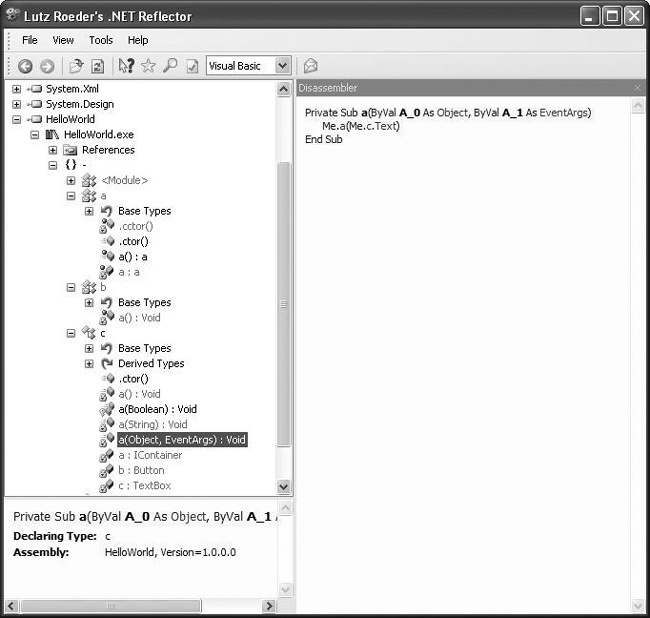Click the Me.a(Me.c.Text) code line
Viewport: 650px width, 618px height.
[x=361, y=126]
